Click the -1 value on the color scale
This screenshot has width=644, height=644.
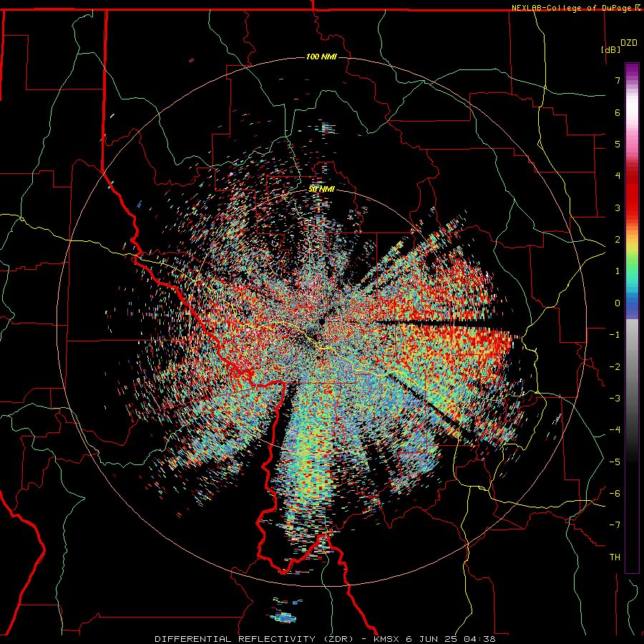tap(615, 335)
